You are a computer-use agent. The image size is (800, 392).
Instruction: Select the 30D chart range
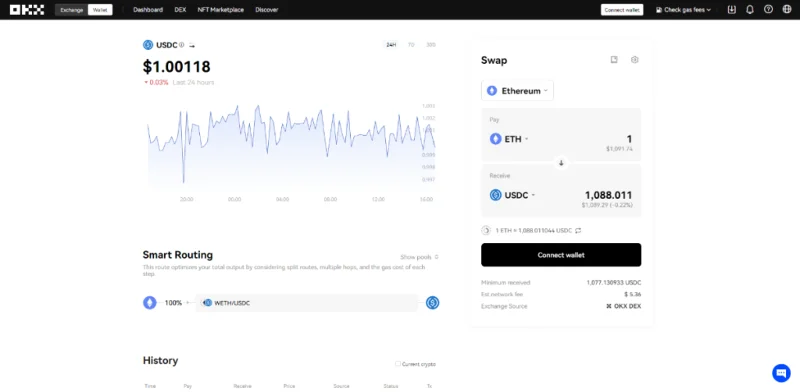431,45
